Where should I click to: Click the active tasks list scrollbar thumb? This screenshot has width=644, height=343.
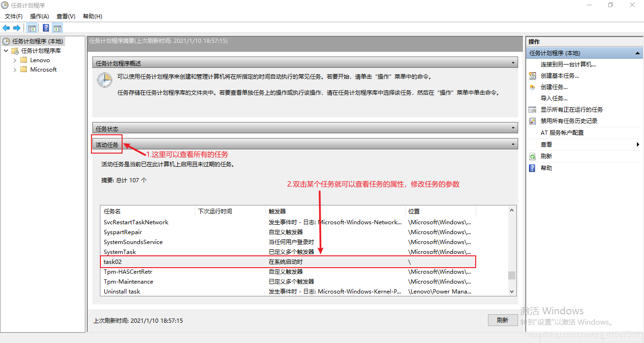(x=512, y=275)
